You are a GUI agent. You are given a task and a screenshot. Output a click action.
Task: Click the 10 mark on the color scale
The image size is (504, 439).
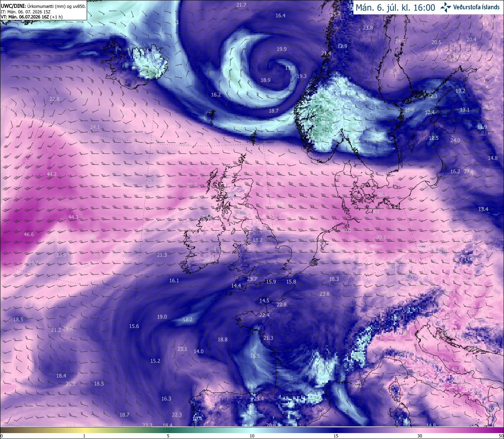pos(252,436)
